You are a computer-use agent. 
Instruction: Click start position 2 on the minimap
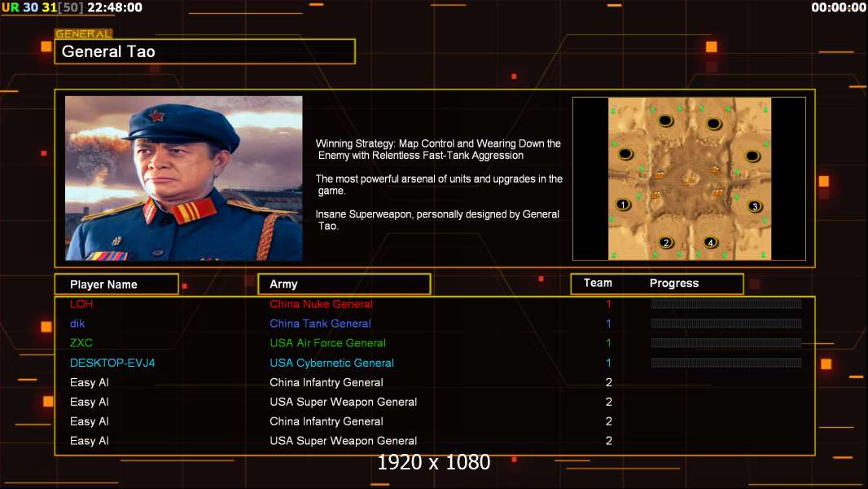click(x=666, y=243)
